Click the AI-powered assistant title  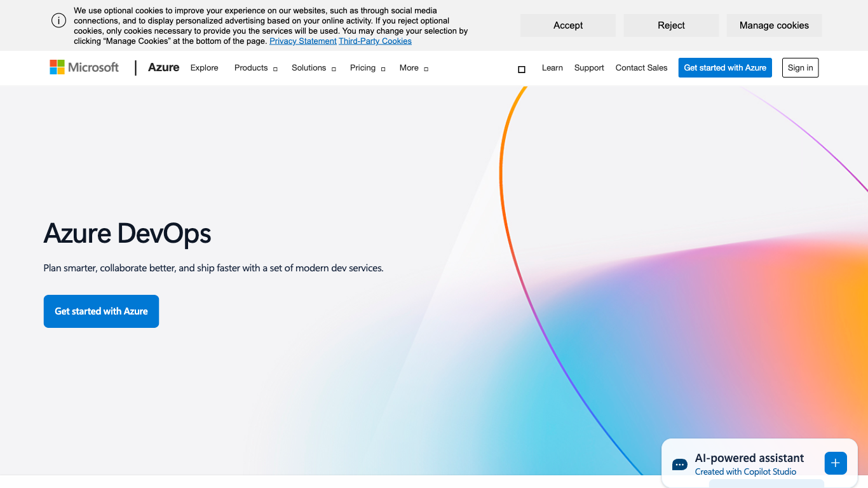(x=749, y=458)
